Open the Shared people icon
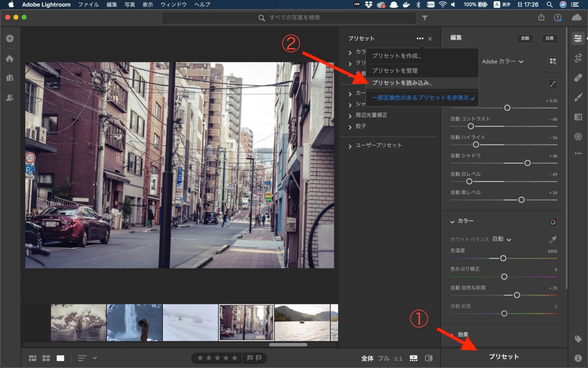 coord(10,97)
